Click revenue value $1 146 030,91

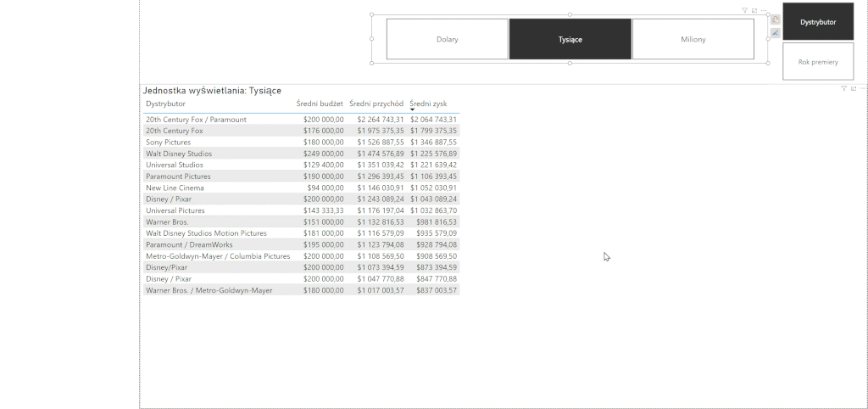381,188
